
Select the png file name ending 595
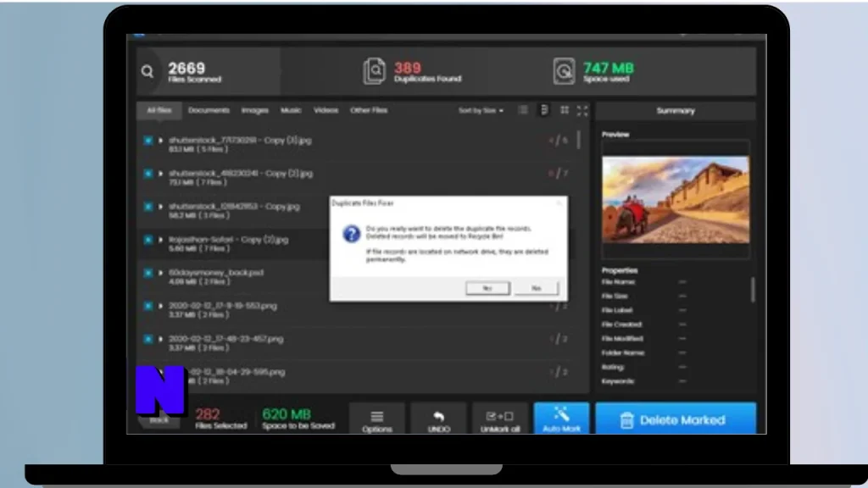pos(236,372)
